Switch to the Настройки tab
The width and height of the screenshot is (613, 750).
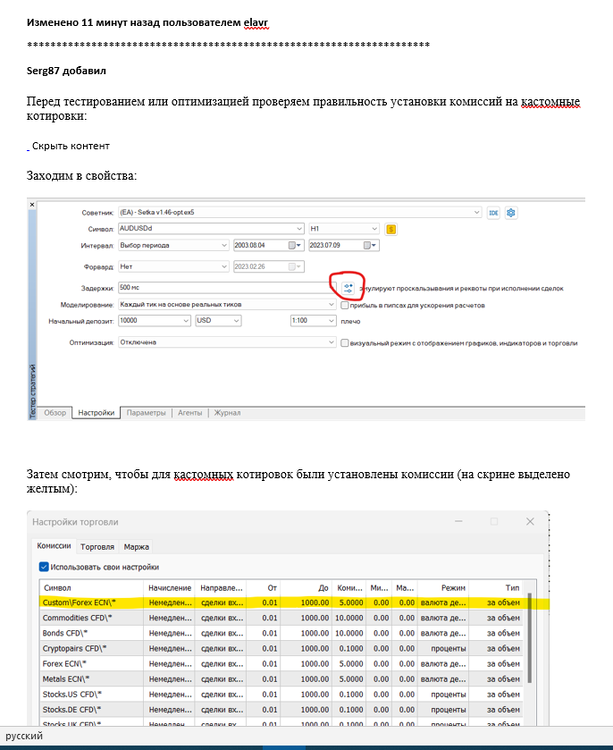(x=96, y=413)
